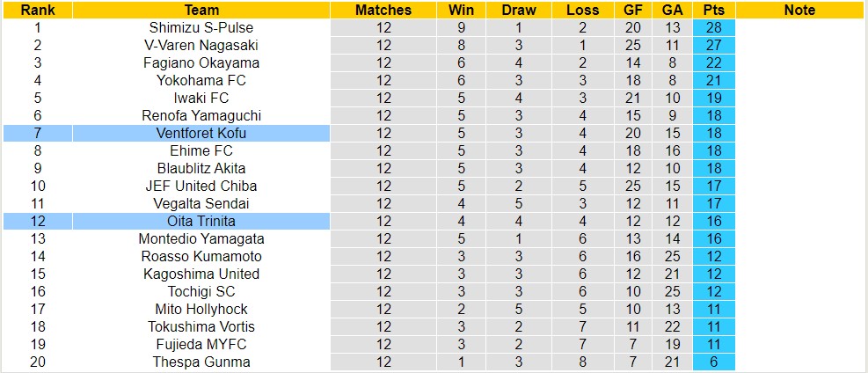The width and height of the screenshot is (868, 373).
Task: Click Shimizu S-Pulse's 28 points cell
Action: coord(713,27)
